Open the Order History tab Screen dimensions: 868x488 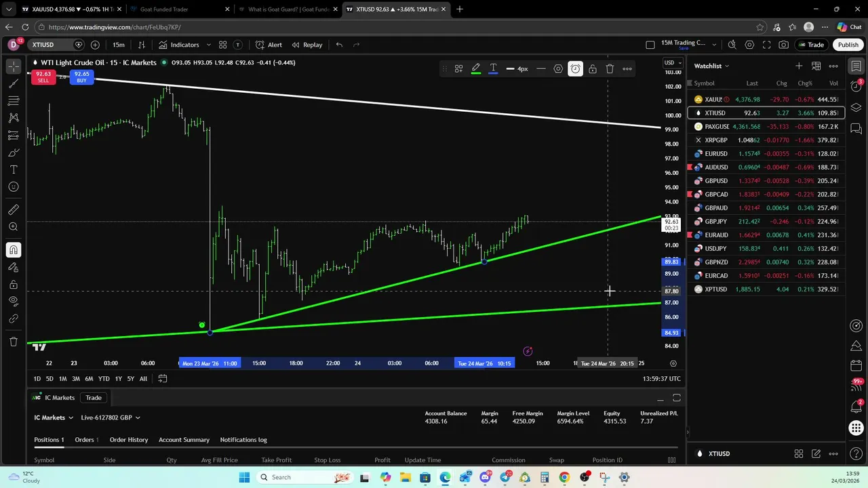pyautogui.click(x=129, y=440)
